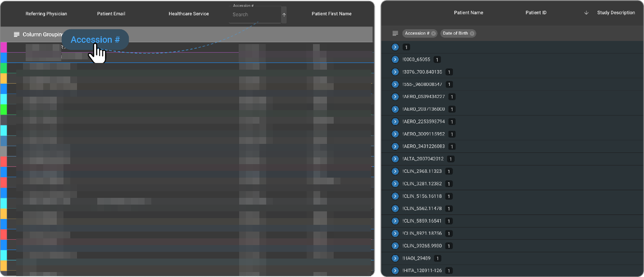The height and width of the screenshot is (277, 644).
Task: Expand the !ALTA_2007042012 group
Action: coord(395,159)
